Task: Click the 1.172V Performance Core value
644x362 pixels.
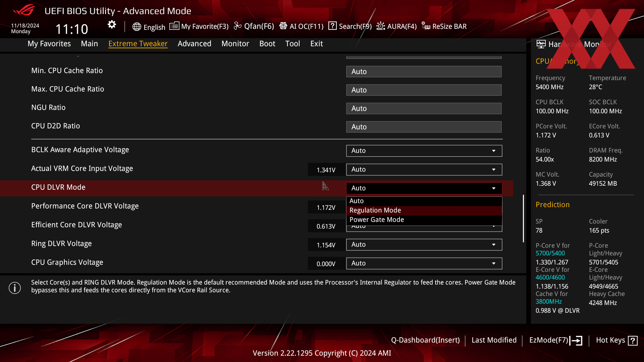Action: 326,207
